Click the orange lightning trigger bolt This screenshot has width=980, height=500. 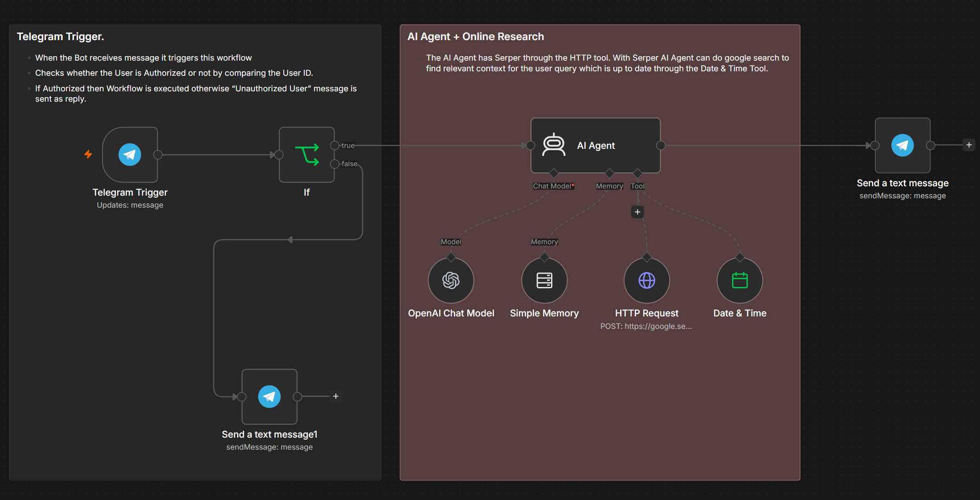[88, 154]
